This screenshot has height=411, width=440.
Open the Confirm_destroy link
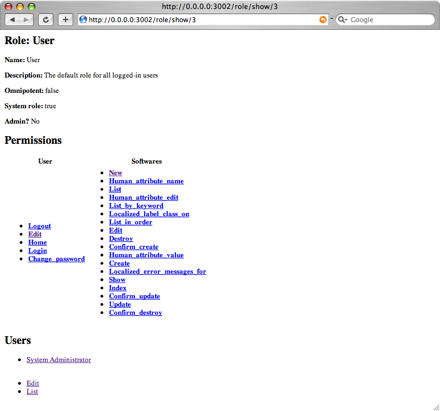click(135, 313)
